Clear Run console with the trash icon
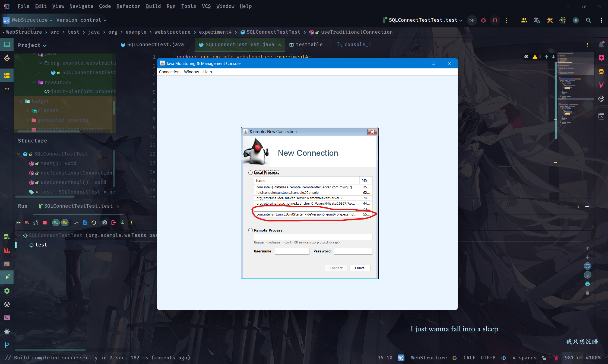This screenshot has height=364, width=608. point(588,293)
